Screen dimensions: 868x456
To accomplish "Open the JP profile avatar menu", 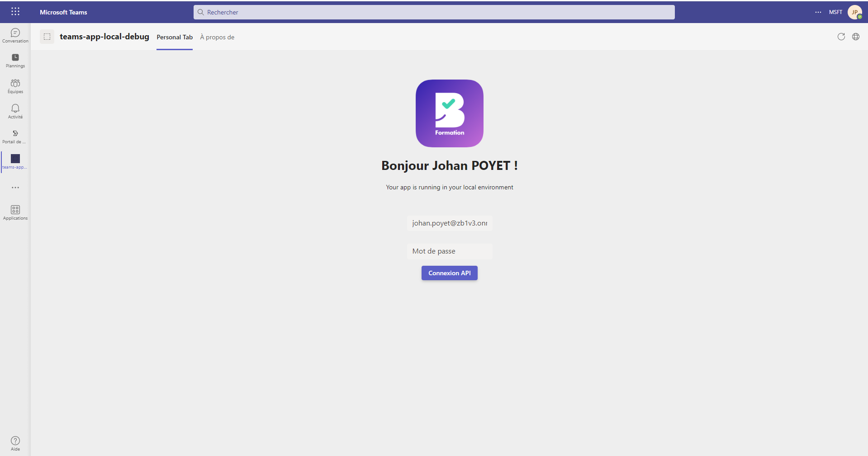I will coord(854,12).
